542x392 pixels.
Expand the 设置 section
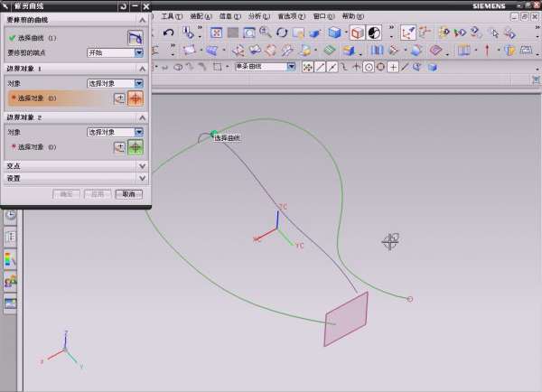(x=74, y=179)
